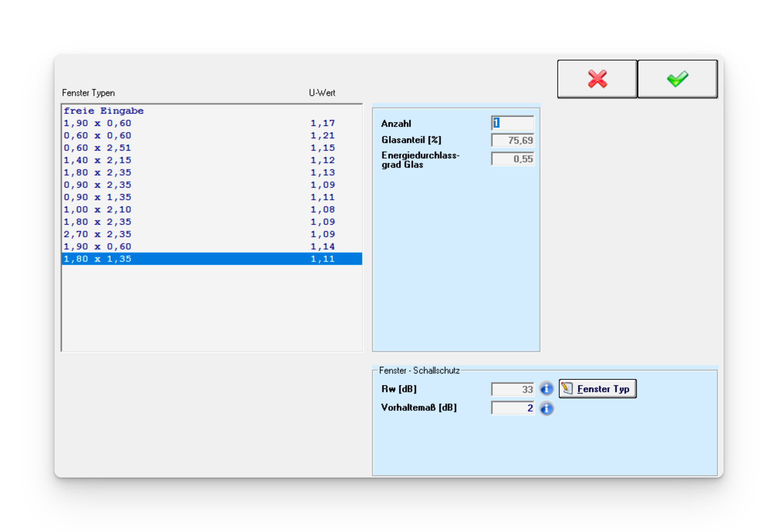Screen dimensions: 778x532
Task: Click the red X cancel button
Action: [x=597, y=79]
